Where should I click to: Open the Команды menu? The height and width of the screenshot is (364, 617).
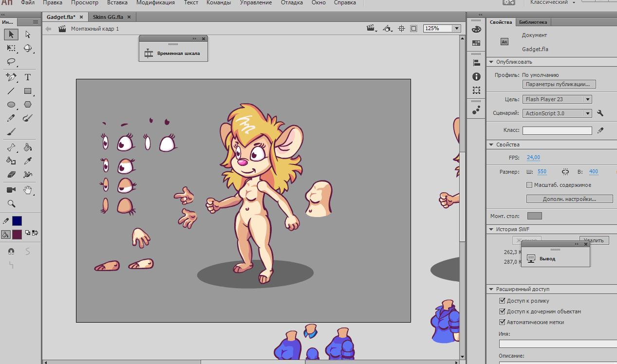point(219,2)
